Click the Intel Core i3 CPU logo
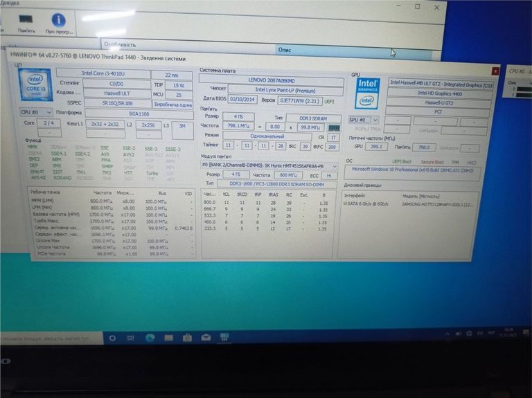 (x=36, y=84)
